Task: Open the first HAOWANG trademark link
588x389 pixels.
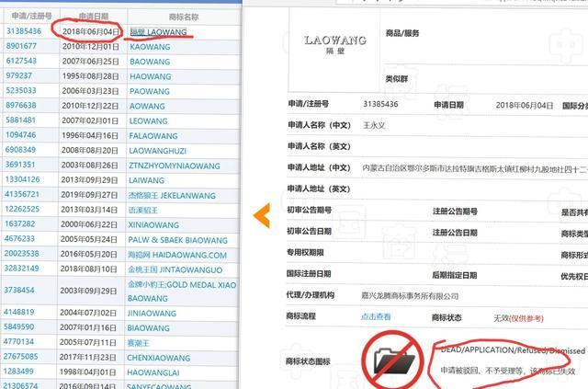Action: 150,76
